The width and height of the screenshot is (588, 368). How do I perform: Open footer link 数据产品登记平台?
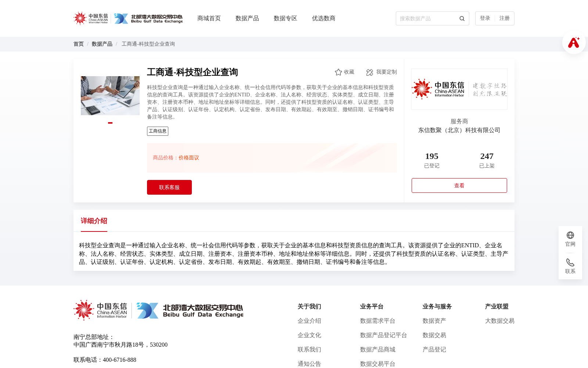384,335
